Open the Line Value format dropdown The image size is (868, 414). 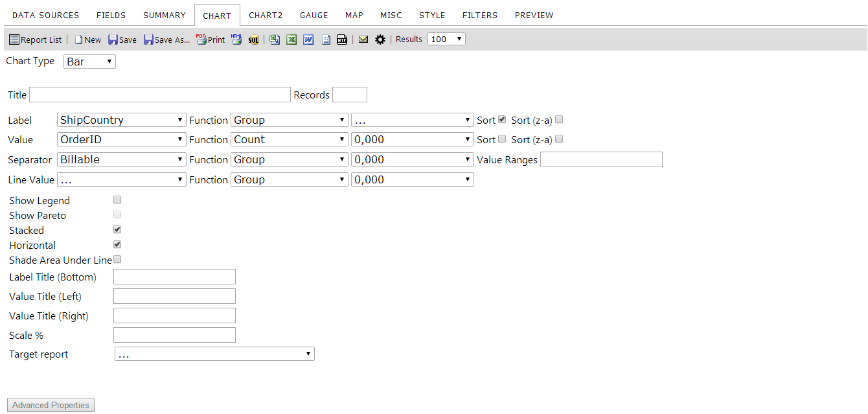click(413, 179)
